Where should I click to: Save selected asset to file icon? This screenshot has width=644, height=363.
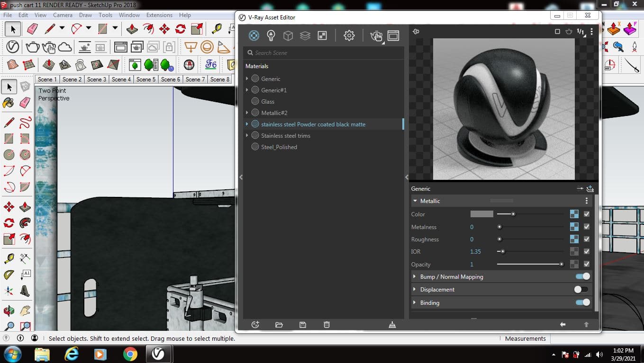(303, 325)
